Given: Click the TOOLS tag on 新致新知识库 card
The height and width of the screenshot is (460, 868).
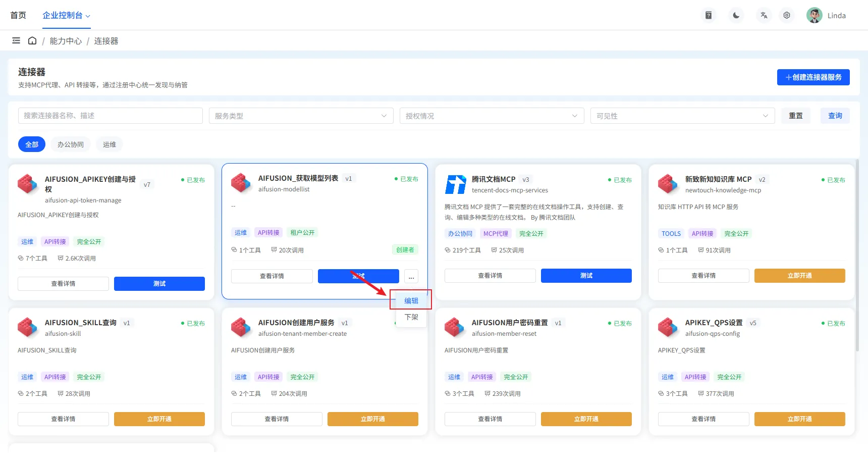Looking at the screenshot, I should [671, 234].
